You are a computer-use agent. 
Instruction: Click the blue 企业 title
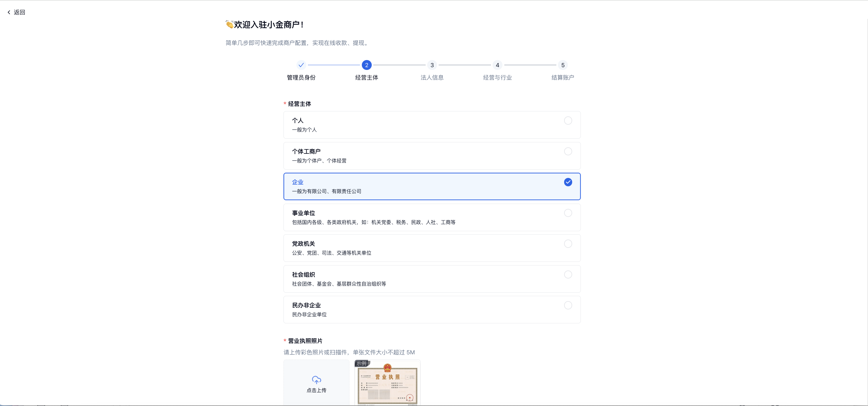(297, 182)
